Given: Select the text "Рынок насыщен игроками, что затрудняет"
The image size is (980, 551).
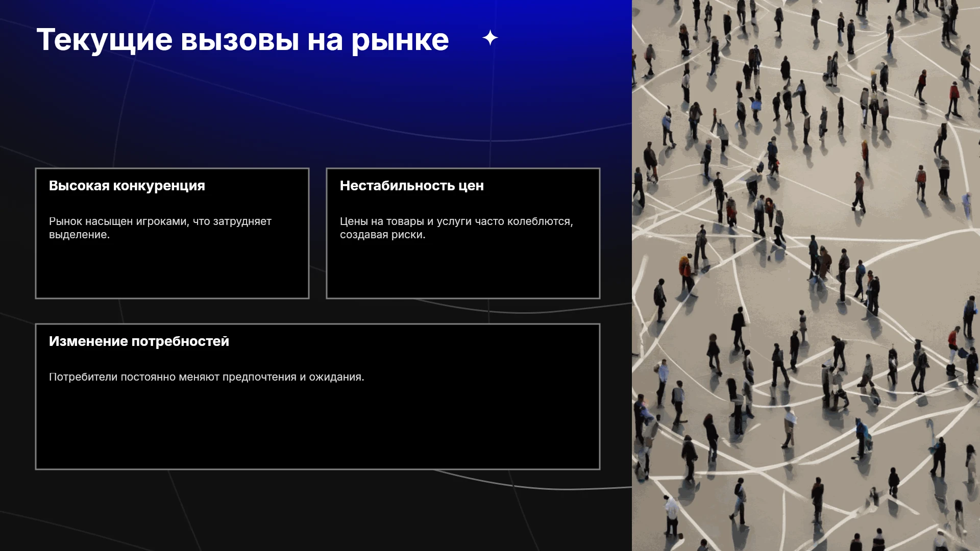Looking at the screenshot, I should [x=160, y=221].
